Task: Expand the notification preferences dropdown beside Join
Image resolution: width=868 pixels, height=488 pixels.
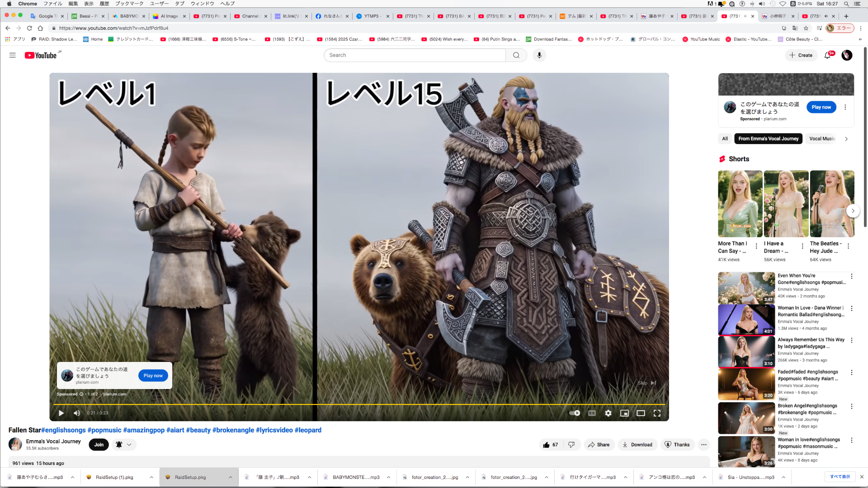Action: 129,445
